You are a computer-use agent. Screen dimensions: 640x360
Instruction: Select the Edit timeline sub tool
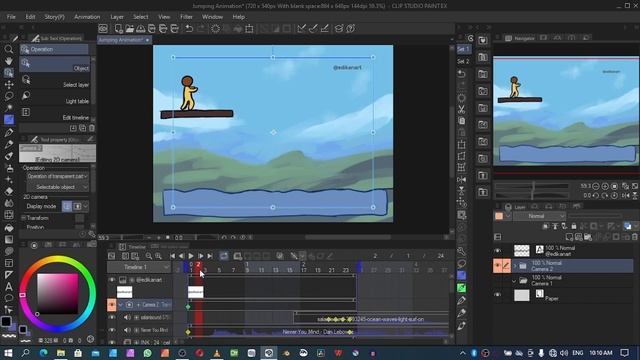pos(54,114)
